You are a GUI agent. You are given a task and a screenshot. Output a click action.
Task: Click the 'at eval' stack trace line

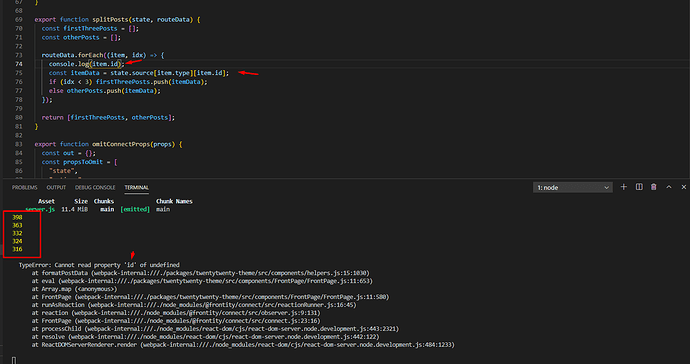pyautogui.click(x=202, y=281)
